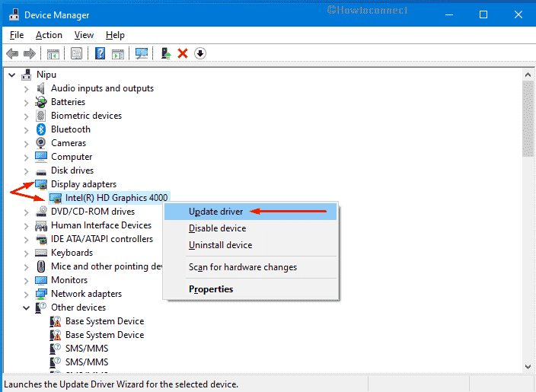The width and height of the screenshot is (536, 392).
Task: Click the Batteries category icon
Action: click(x=41, y=102)
